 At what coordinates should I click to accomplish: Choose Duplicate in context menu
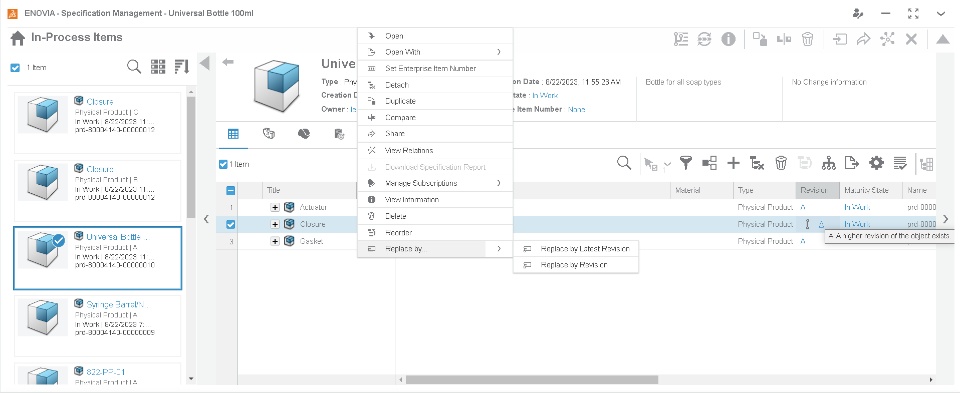pos(435,101)
